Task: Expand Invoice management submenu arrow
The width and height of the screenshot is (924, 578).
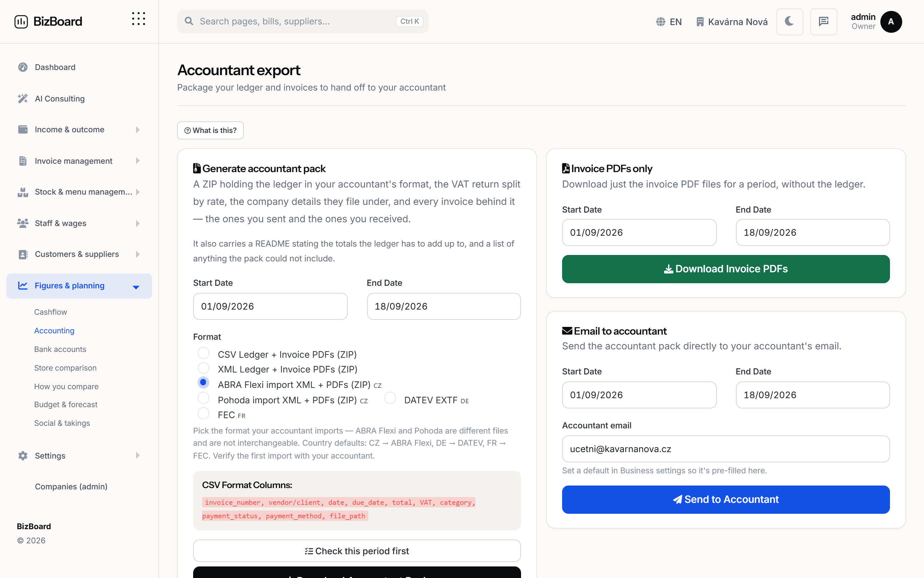Action: (x=138, y=161)
